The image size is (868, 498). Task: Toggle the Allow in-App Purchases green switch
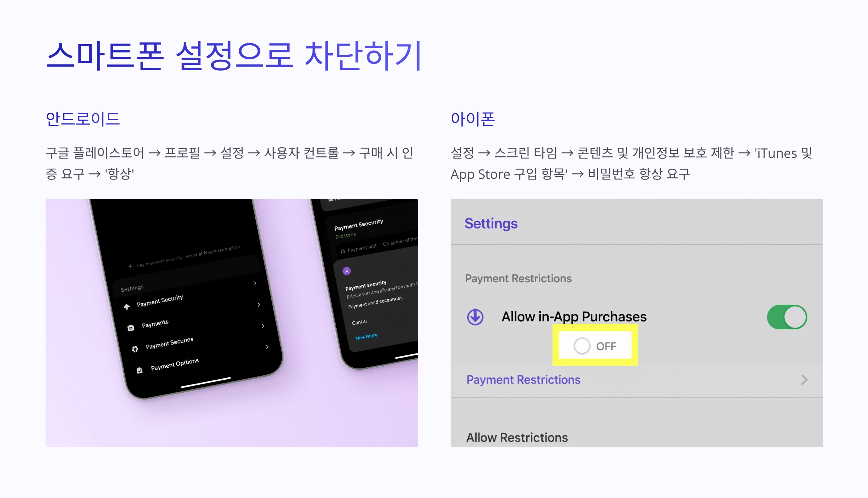pos(787,317)
